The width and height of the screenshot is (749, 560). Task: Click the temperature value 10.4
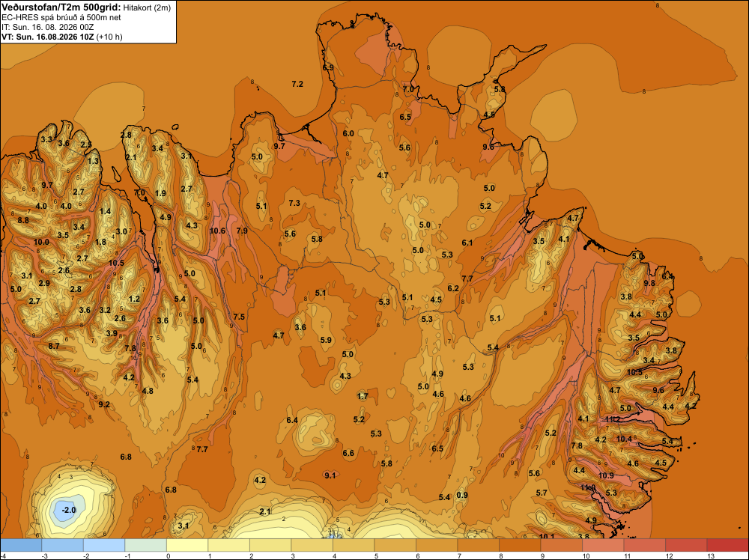pyautogui.click(x=624, y=439)
